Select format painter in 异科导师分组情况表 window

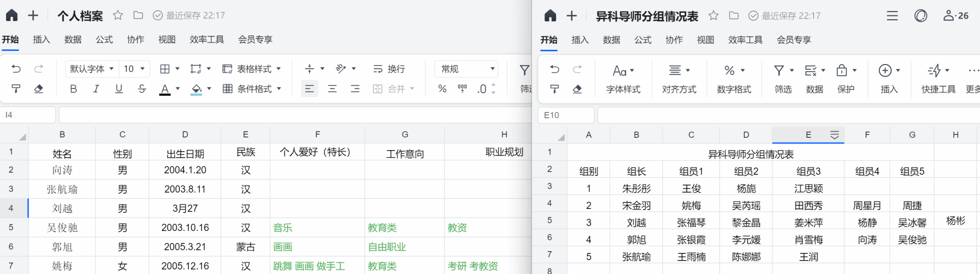tap(555, 89)
